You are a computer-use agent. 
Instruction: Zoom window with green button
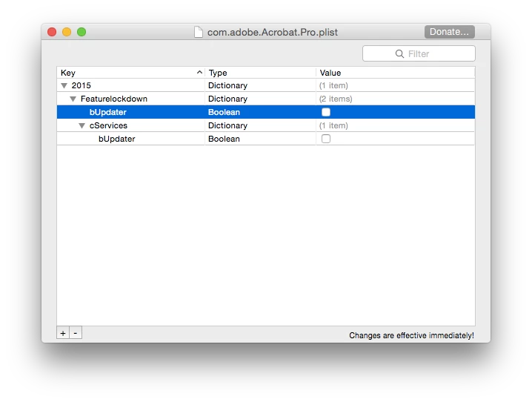[82, 32]
